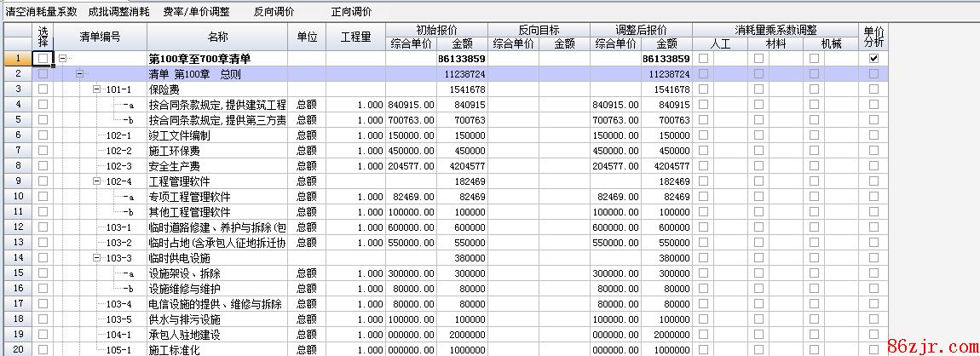Open the 清空消耗量系数 menu

click(x=41, y=12)
